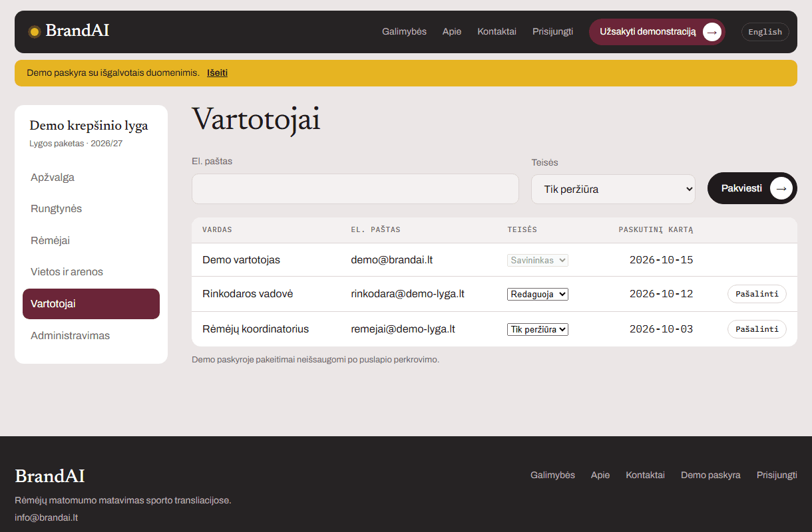Click the arrow icon in Užsakyti demonstraciją

coord(712,32)
